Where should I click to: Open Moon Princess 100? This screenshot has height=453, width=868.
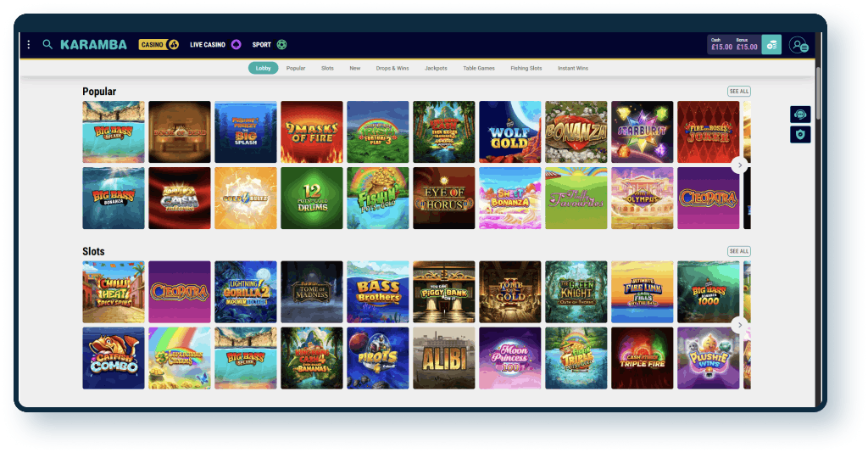(x=509, y=358)
